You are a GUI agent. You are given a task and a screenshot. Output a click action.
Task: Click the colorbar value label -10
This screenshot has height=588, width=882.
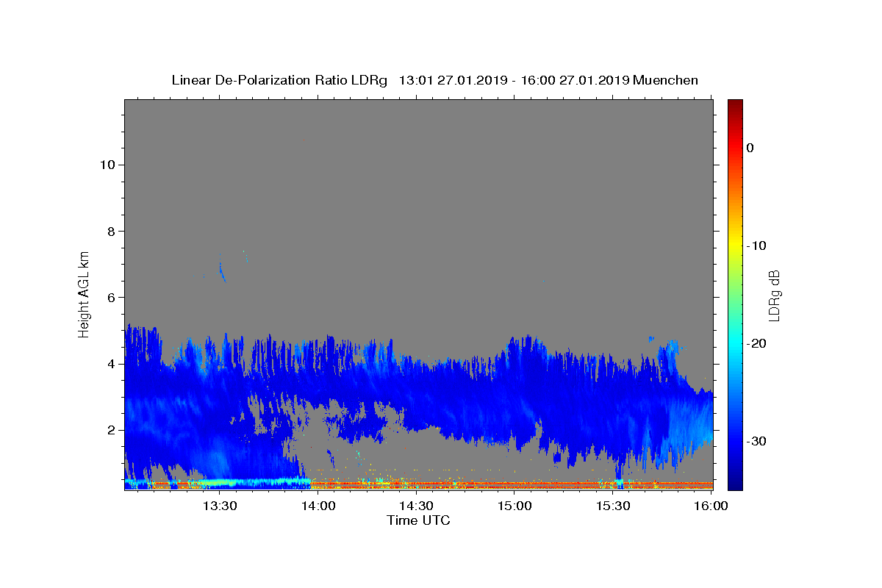point(757,245)
